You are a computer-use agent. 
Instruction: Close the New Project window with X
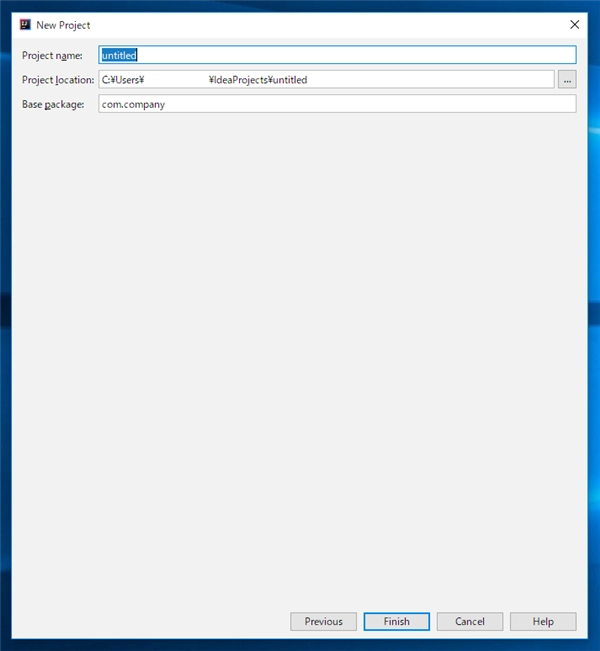575,25
